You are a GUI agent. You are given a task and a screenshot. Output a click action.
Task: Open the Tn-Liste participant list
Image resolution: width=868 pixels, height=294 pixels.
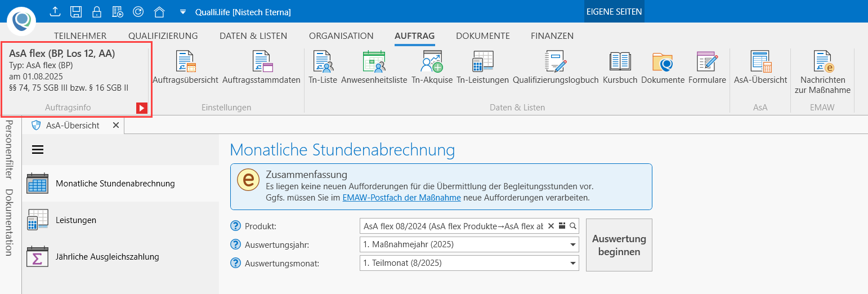click(323, 67)
